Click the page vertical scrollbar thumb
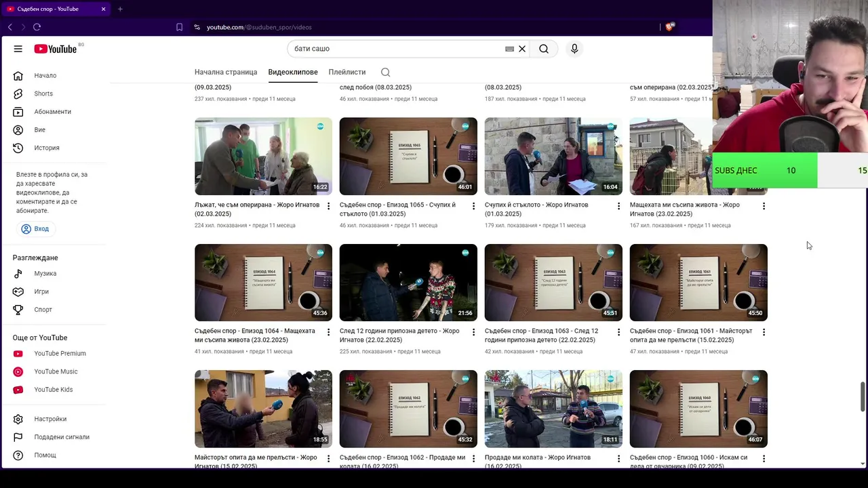Image resolution: width=868 pixels, height=488 pixels. pyautogui.click(x=863, y=396)
